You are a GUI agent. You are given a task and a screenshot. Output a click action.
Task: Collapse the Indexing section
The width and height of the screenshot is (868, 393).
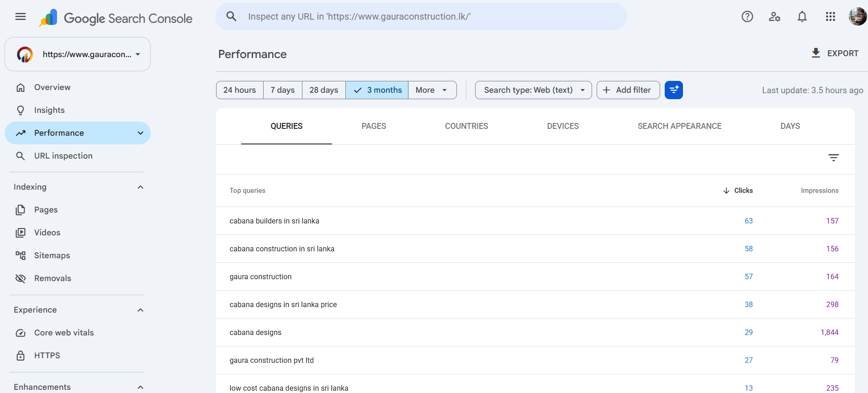140,187
